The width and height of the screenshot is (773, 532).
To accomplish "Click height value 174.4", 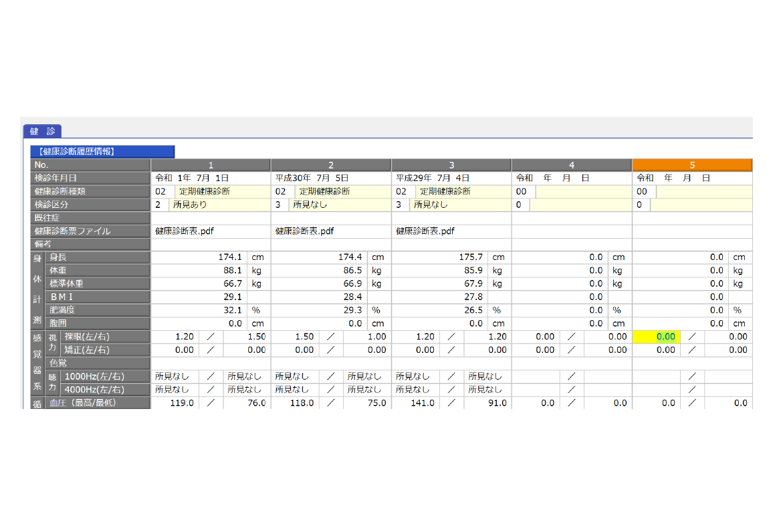I will point(319,257).
